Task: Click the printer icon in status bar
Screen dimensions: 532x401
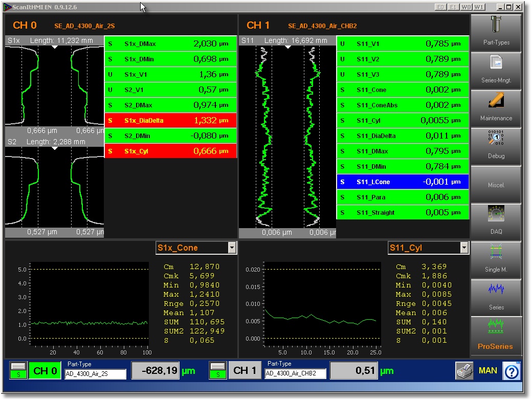Action: 463,371
